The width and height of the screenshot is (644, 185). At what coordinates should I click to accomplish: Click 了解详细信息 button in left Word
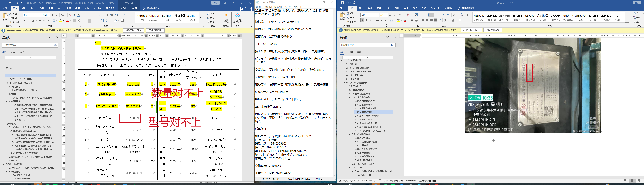155,30
